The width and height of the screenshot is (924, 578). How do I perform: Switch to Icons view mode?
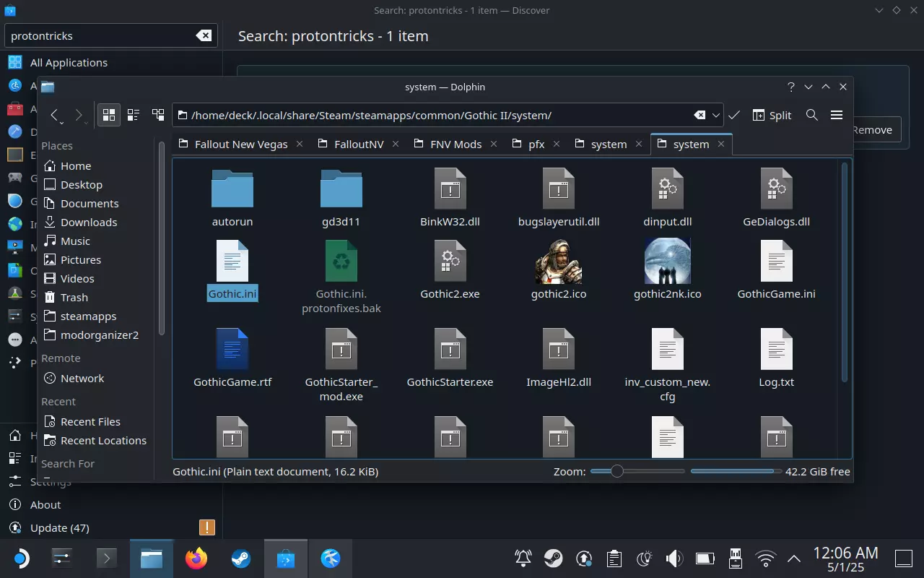(109, 115)
